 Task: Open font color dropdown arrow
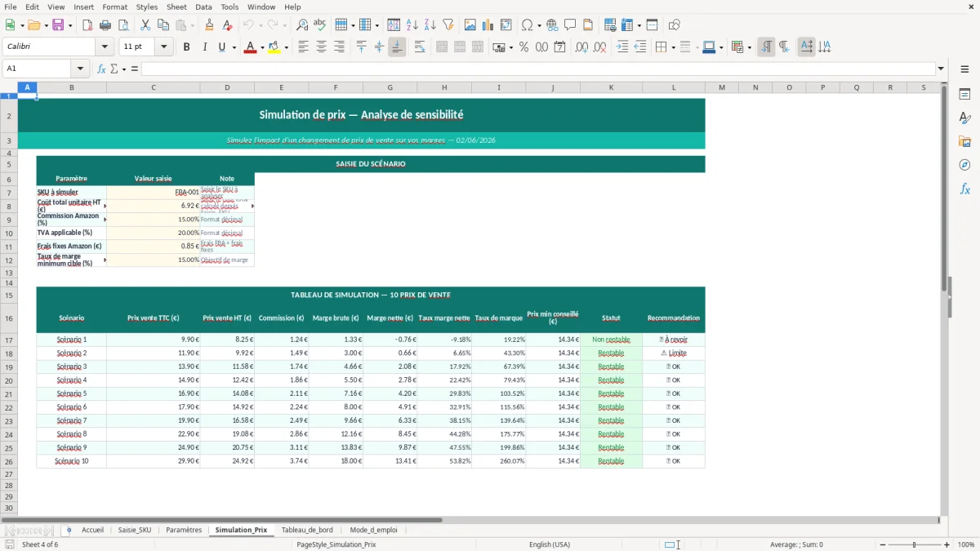click(261, 47)
